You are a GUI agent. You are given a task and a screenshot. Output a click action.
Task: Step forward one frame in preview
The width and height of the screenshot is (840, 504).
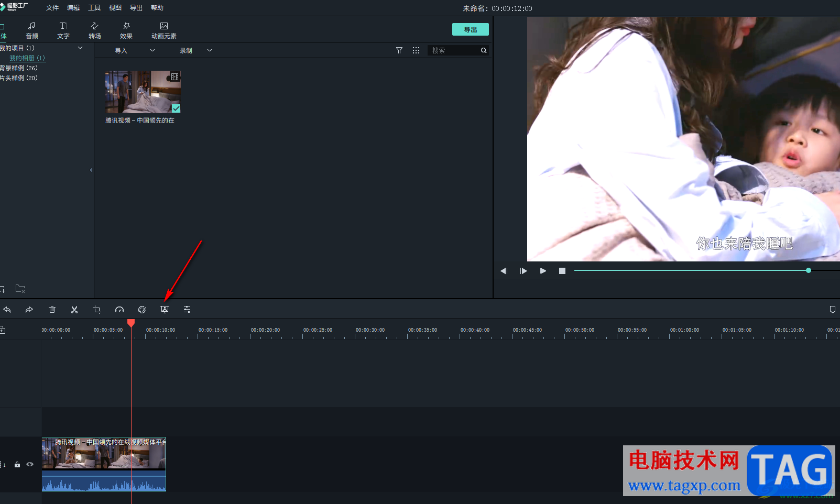(x=523, y=271)
